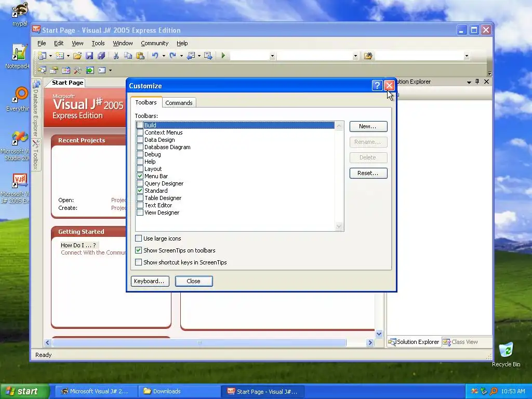Open the Tools menu
The image size is (532, 399).
coord(98,43)
